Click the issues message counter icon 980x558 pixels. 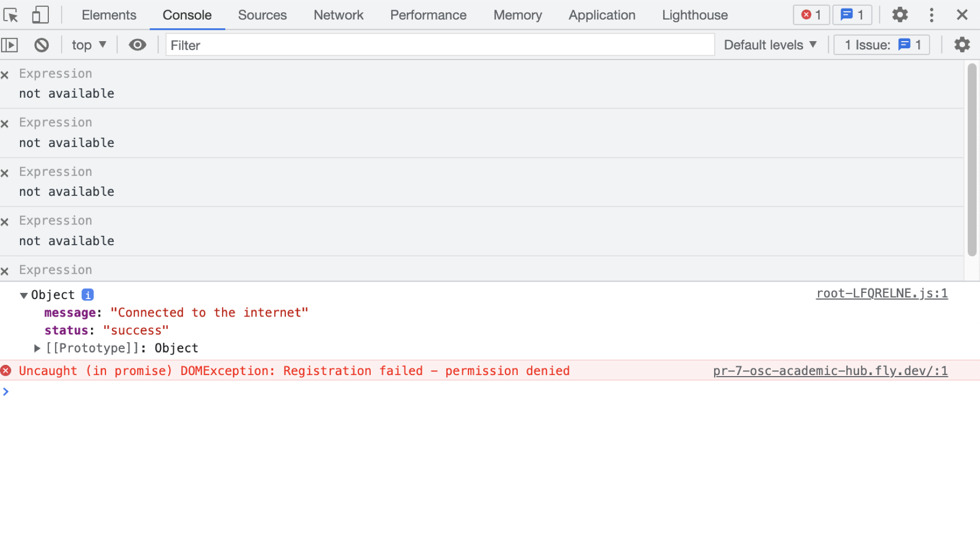[x=851, y=15]
